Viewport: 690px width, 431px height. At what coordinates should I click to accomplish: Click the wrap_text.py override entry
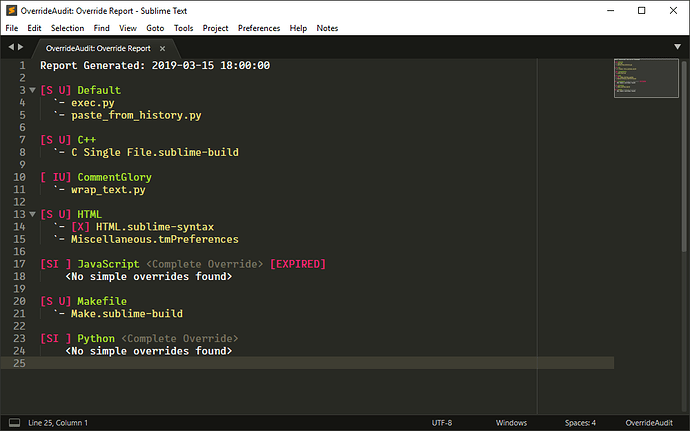108,190
